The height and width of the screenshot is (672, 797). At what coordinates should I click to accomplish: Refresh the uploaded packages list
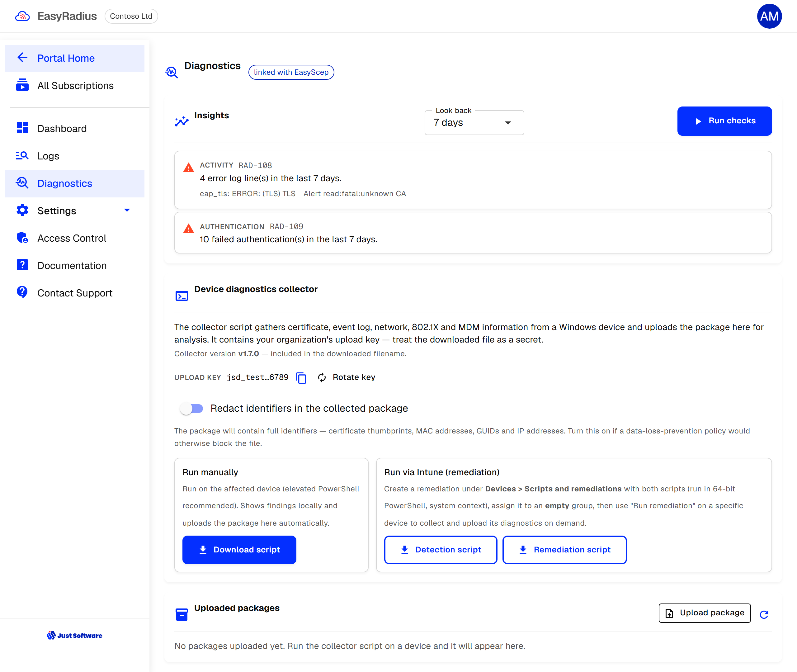[x=764, y=614]
